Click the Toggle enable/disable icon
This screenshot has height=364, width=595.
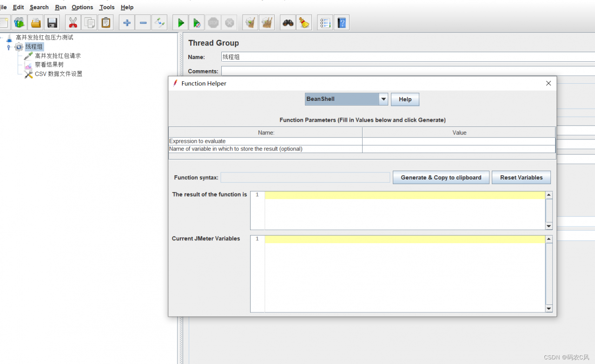(159, 22)
